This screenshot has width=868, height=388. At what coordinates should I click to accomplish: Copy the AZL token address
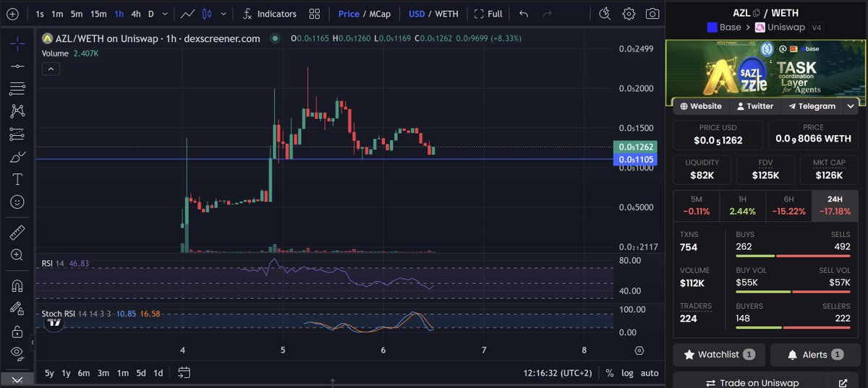click(757, 12)
